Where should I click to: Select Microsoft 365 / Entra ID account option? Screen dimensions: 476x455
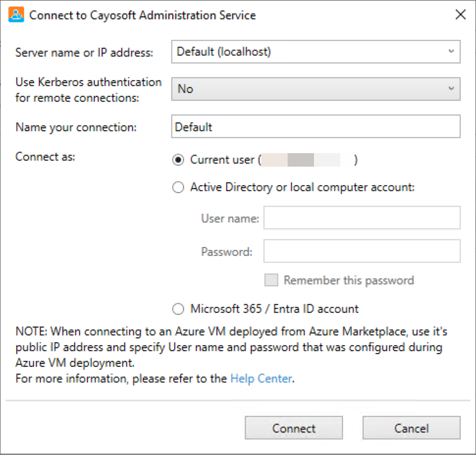pyautogui.click(x=178, y=309)
